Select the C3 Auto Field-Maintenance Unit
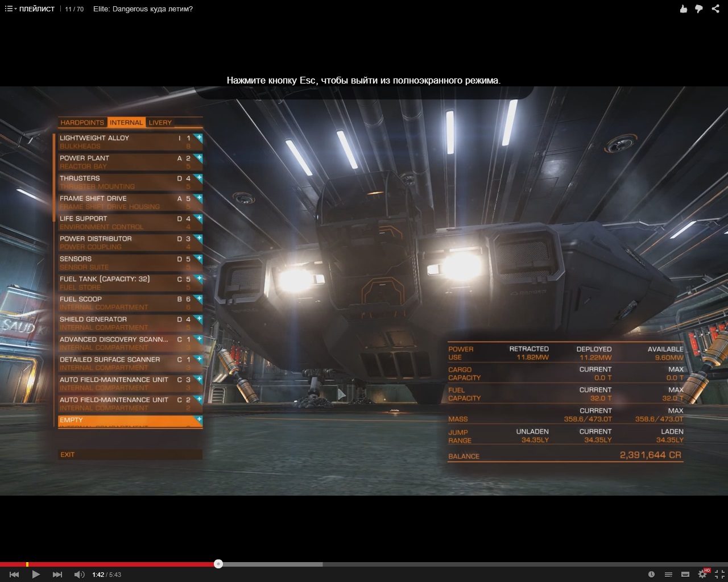 (130, 384)
